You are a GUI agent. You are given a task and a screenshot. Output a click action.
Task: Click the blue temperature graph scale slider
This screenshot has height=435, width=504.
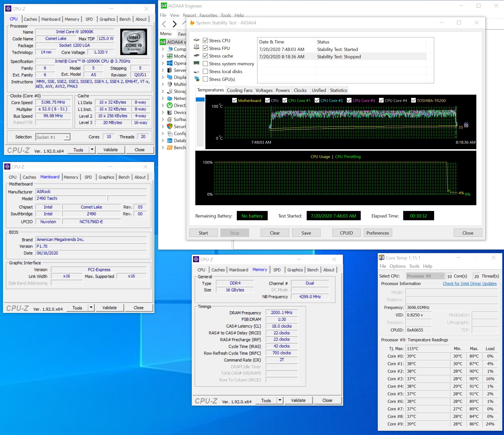click(x=200, y=99)
